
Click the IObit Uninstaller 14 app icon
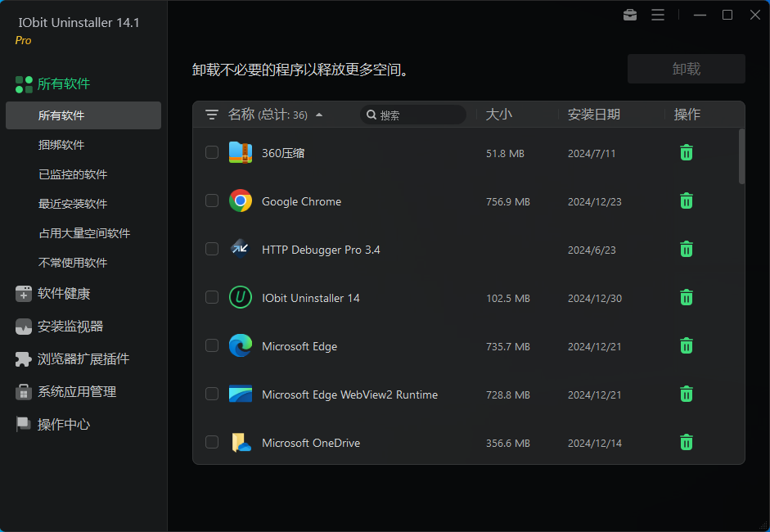point(241,297)
